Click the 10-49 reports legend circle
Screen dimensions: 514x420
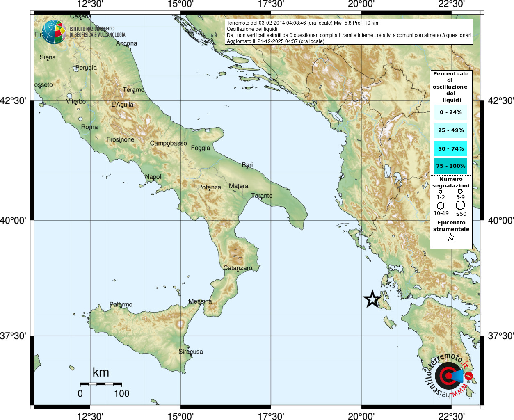[441, 205]
